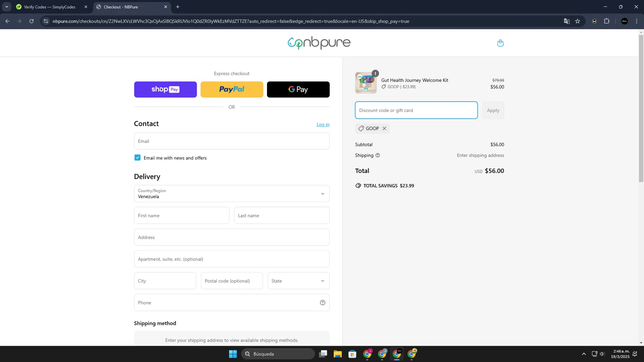This screenshot has height=362, width=644.
Task: Open Microsoft Store from the taskbar
Action: tap(352, 354)
